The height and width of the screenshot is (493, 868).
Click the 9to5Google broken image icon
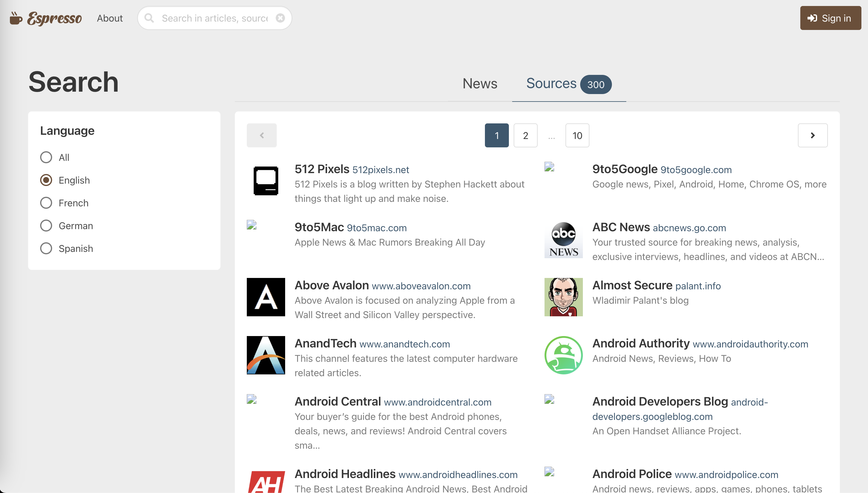[549, 167]
